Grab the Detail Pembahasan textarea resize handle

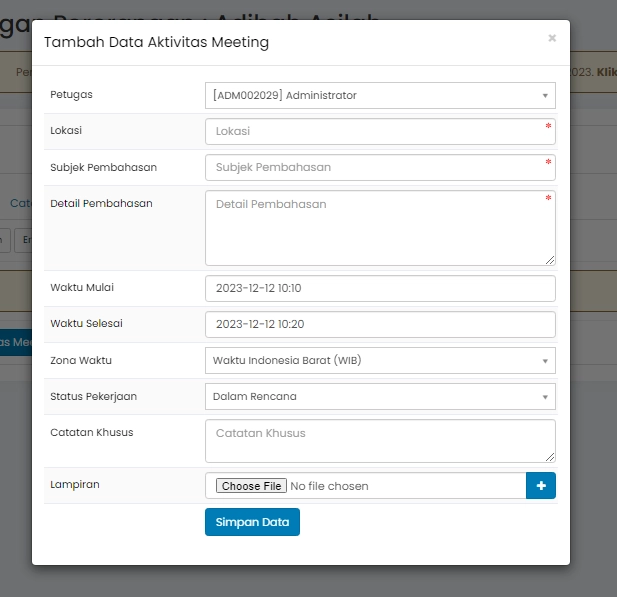550,260
